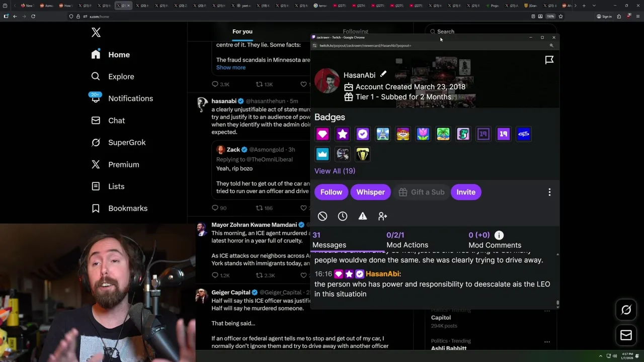Expand badges with View All (19)
644x362 pixels.
(x=335, y=171)
